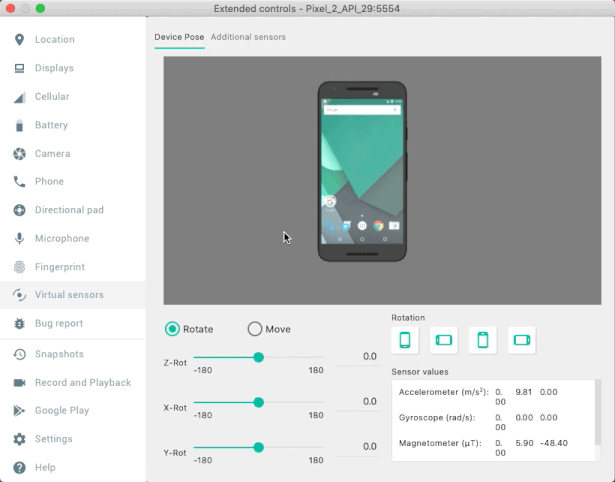615x482 pixels.
Task: Open the Location settings icon
Action: pos(19,40)
